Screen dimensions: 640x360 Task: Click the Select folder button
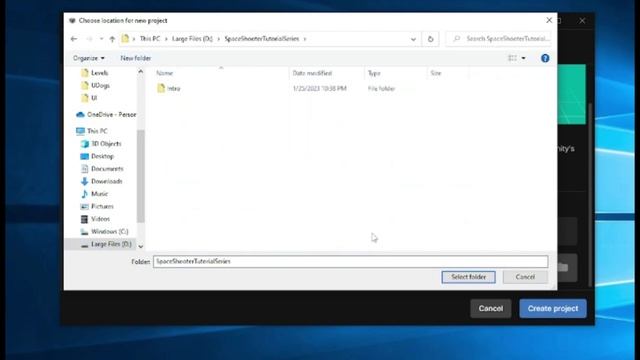coord(469,277)
